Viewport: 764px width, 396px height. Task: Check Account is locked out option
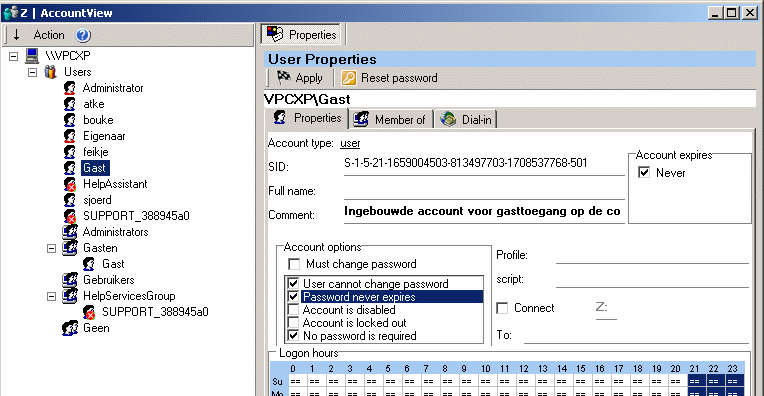pyautogui.click(x=293, y=322)
